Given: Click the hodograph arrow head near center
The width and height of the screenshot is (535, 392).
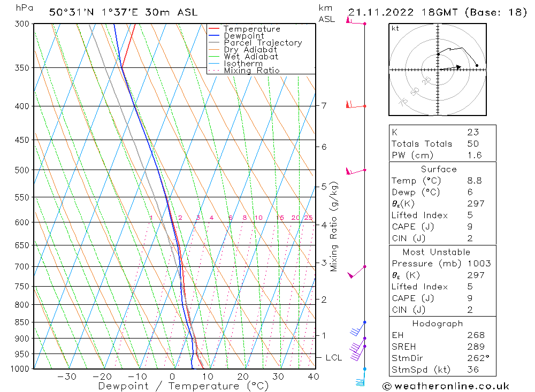Looking at the screenshot, I should click(458, 67).
